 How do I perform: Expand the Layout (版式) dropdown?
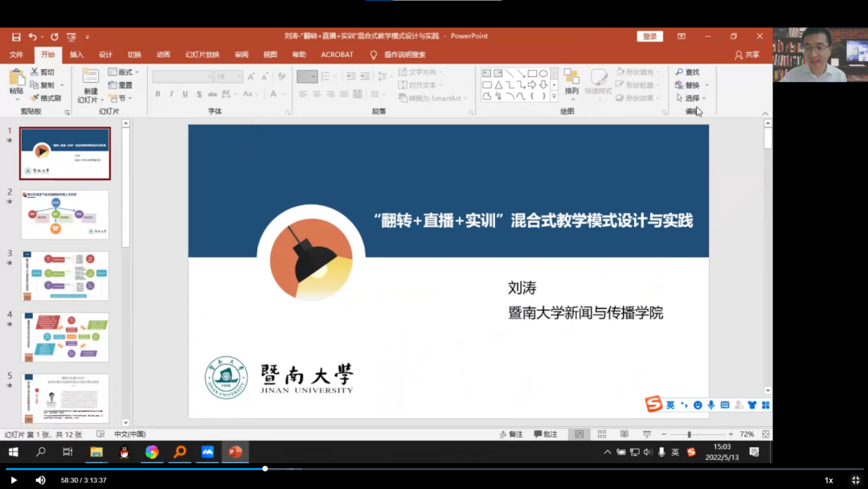129,72
